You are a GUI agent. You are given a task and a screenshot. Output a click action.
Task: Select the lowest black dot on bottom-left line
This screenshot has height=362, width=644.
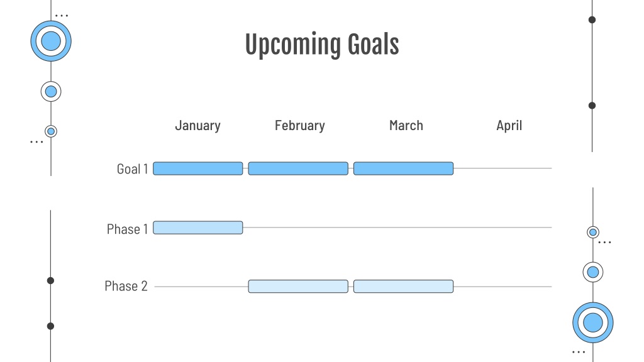[50, 326]
